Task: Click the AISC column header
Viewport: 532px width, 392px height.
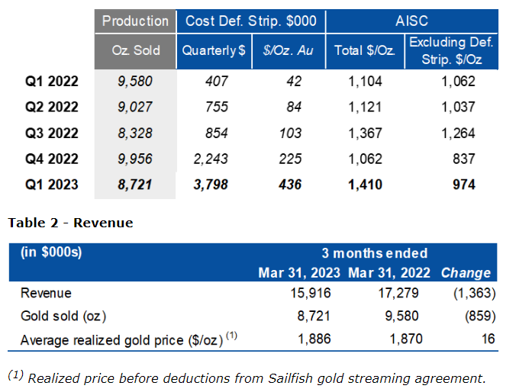Action: 412,21
